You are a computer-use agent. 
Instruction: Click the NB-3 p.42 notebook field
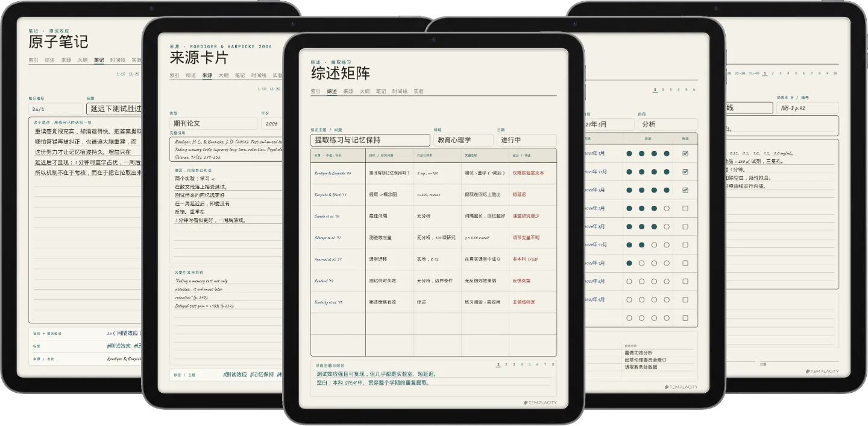808,108
